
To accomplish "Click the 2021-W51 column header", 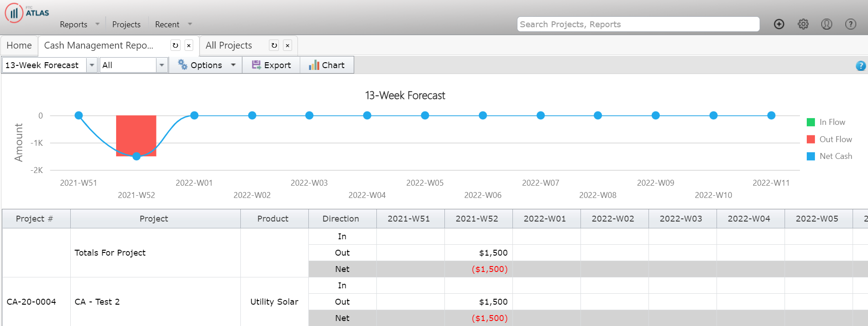I will click(x=410, y=219).
